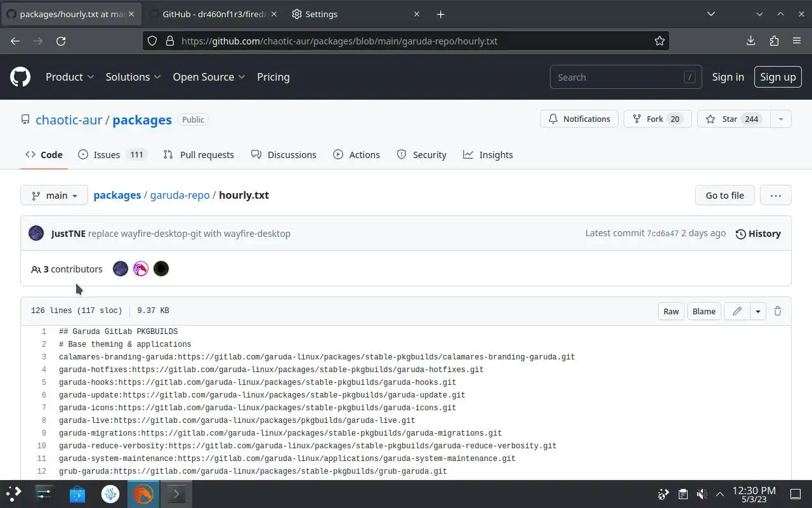Screen dimensions: 812x508
Task: List all tabs dropdown arrow
Action: coord(711,14)
